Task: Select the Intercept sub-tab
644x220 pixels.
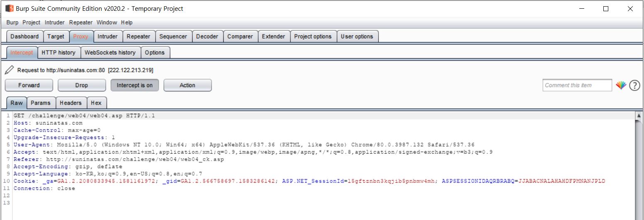Action: 22,53
